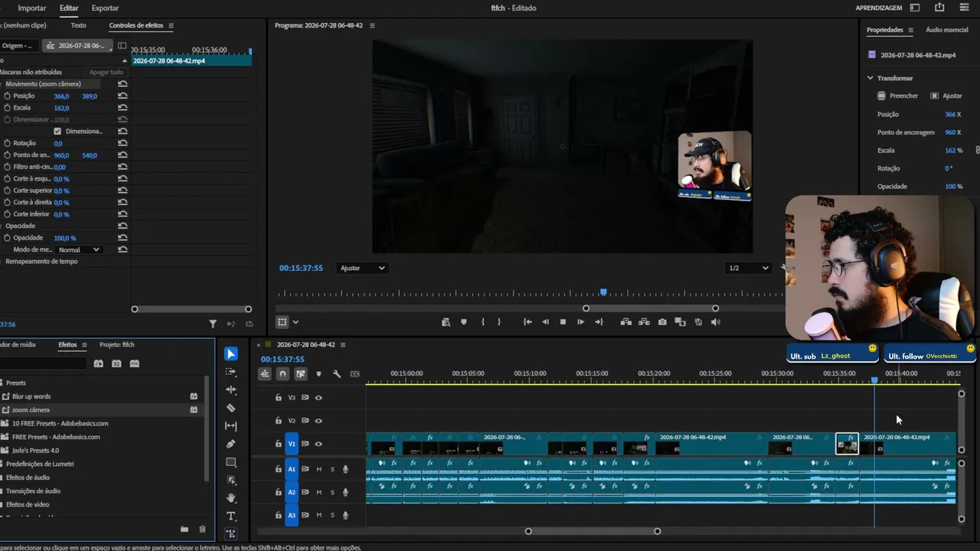Add a marker in the timeline toolbar
This screenshot has height=551, width=980.
click(x=318, y=373)
